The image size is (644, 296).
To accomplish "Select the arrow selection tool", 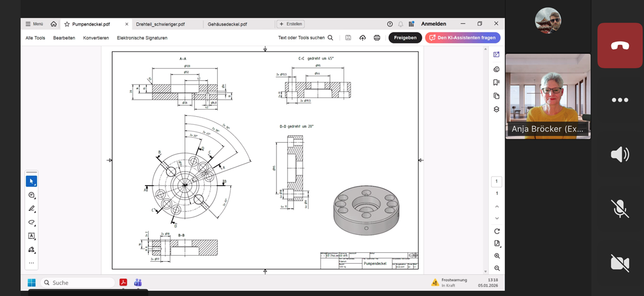I will click(32, 181).
